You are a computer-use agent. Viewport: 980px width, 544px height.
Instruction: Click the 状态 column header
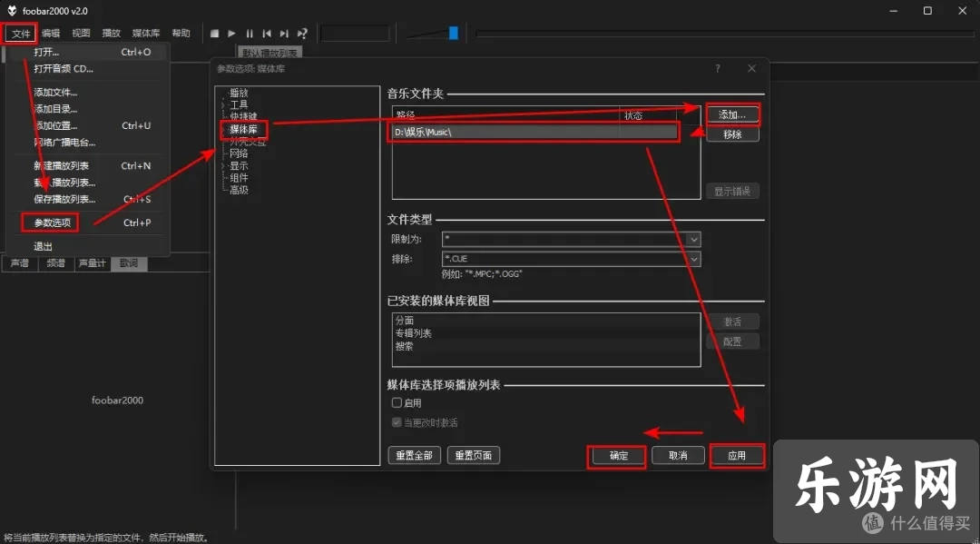[648, 115]
